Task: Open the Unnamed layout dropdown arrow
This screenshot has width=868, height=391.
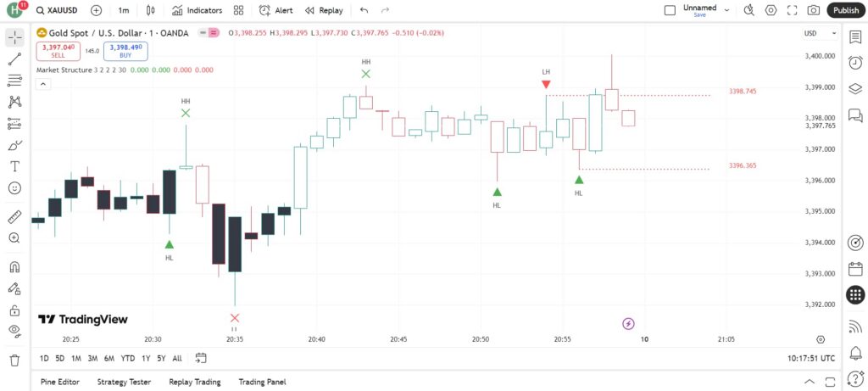Action: (x=726, y=10)
